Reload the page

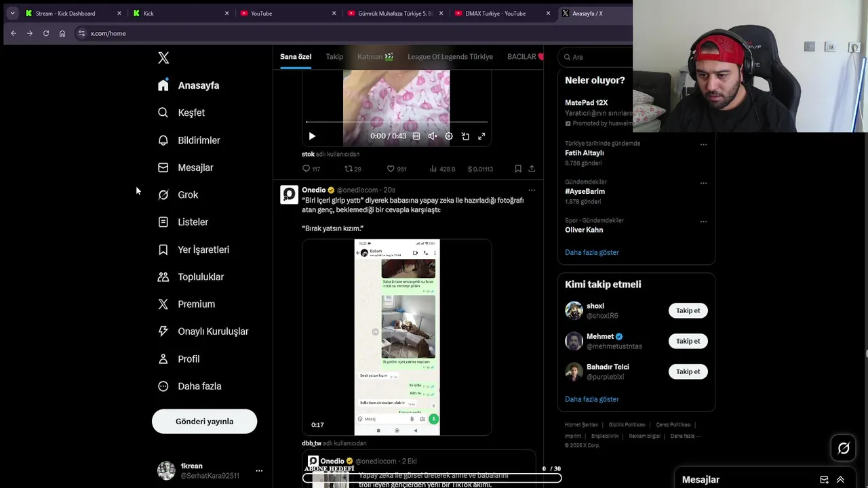coord(45,33)
